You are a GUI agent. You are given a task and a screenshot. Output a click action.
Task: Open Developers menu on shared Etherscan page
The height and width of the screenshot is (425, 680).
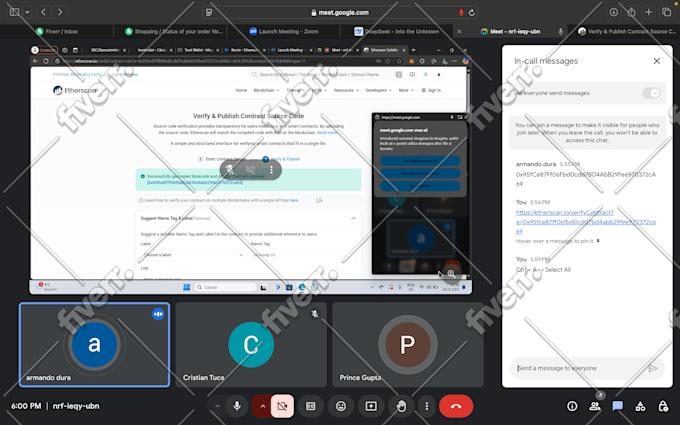379,90
